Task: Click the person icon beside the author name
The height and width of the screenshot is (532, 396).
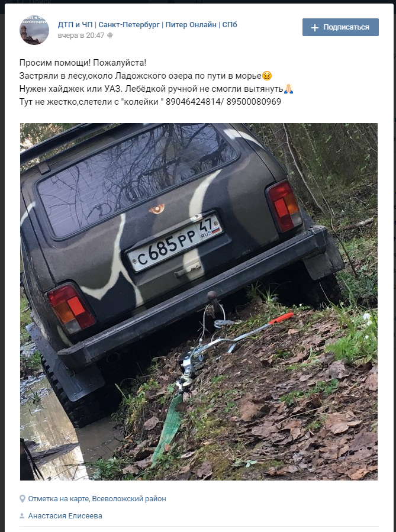Action: (x=22, y=515)
